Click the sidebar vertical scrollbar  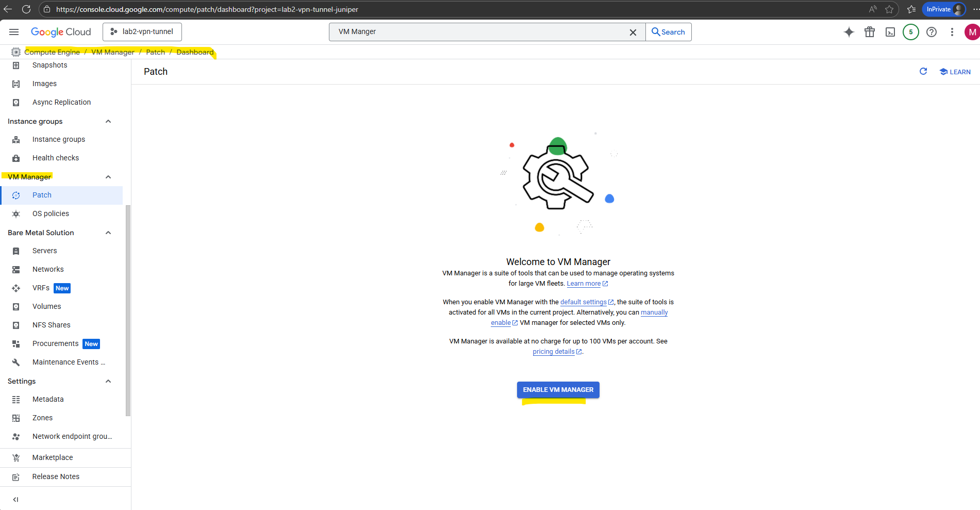point(128,310)
